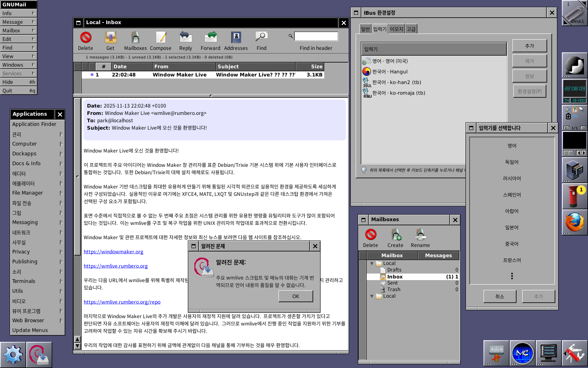588x368 pixels.
Task: Click the Delete icon in Inbox toolbar
Action: point(86,38)
